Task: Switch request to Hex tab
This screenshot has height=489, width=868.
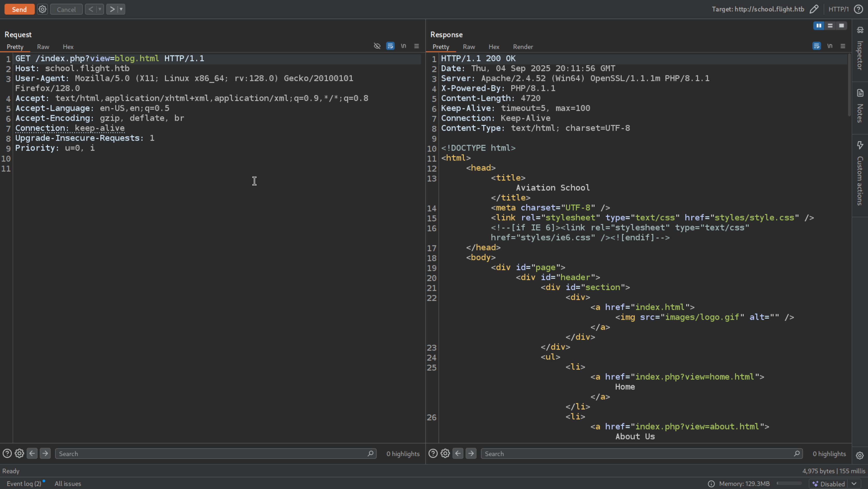Action: coord(68,47)
